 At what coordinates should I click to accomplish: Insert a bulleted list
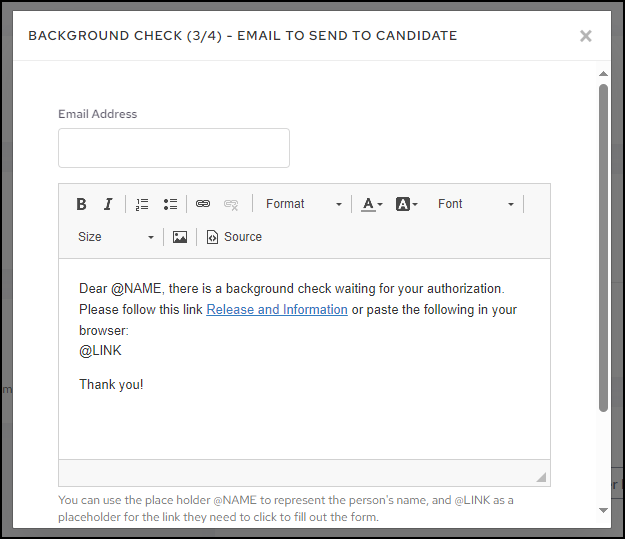pos(170,204)
